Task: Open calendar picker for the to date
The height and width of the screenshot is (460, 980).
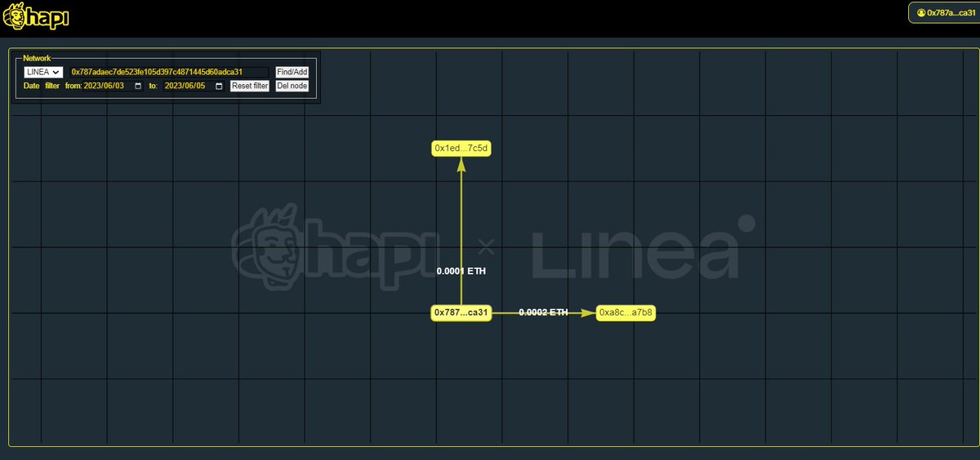Action: click(219, 86)
